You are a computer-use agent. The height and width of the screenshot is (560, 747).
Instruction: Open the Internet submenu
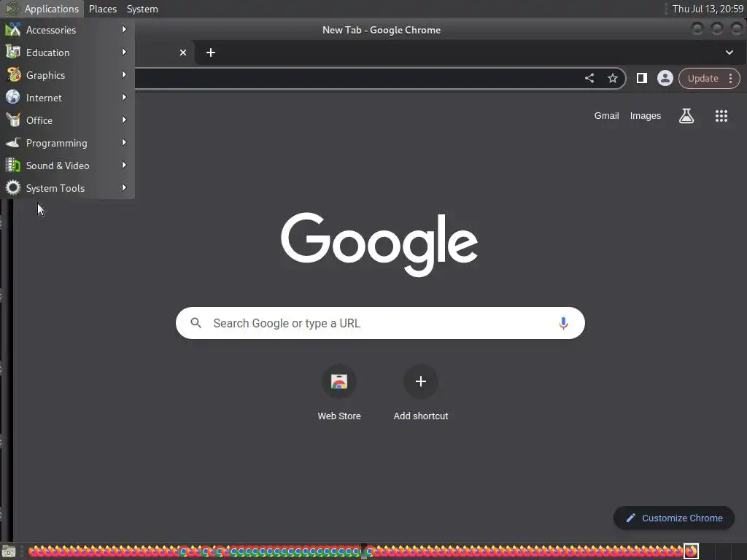click(x=67, y=98)
